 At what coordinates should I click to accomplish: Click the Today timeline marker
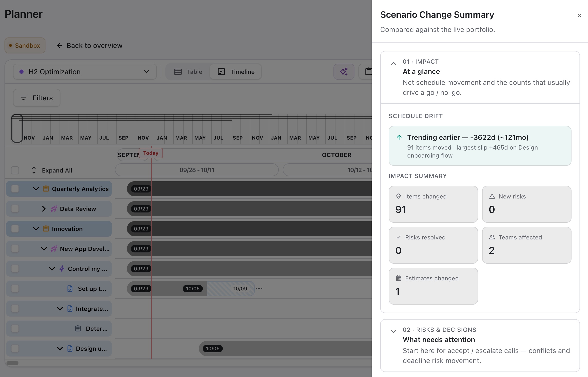pos(151,153)
